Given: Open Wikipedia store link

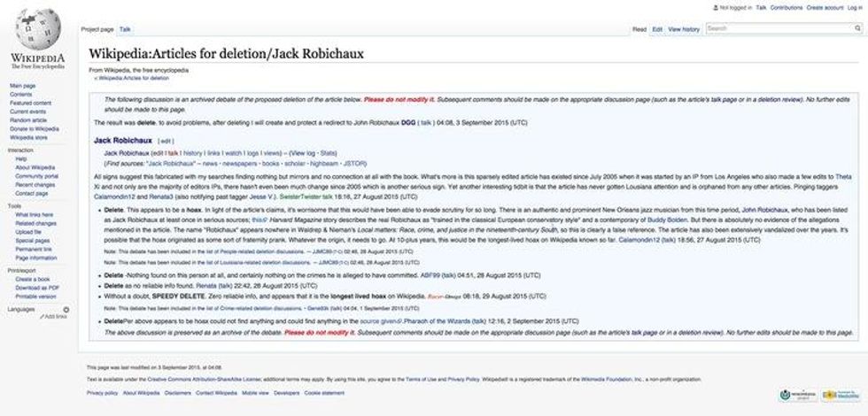Looking at the screenshot, I should tap(28, 137).
